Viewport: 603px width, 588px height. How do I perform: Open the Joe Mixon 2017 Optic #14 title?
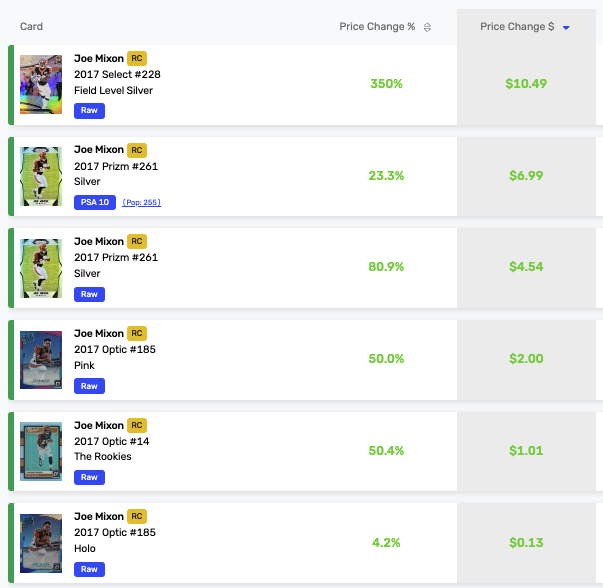point(112,441)
